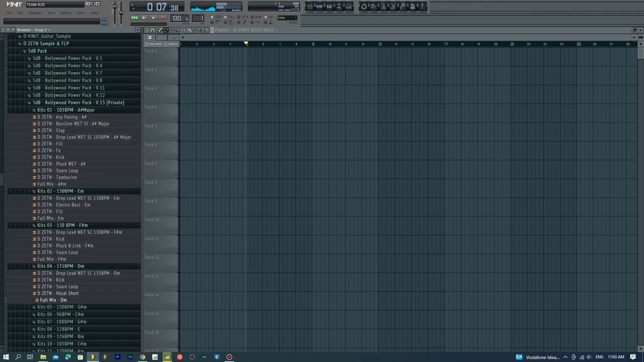Click the tempo field showing 130

tap(180, 19)
